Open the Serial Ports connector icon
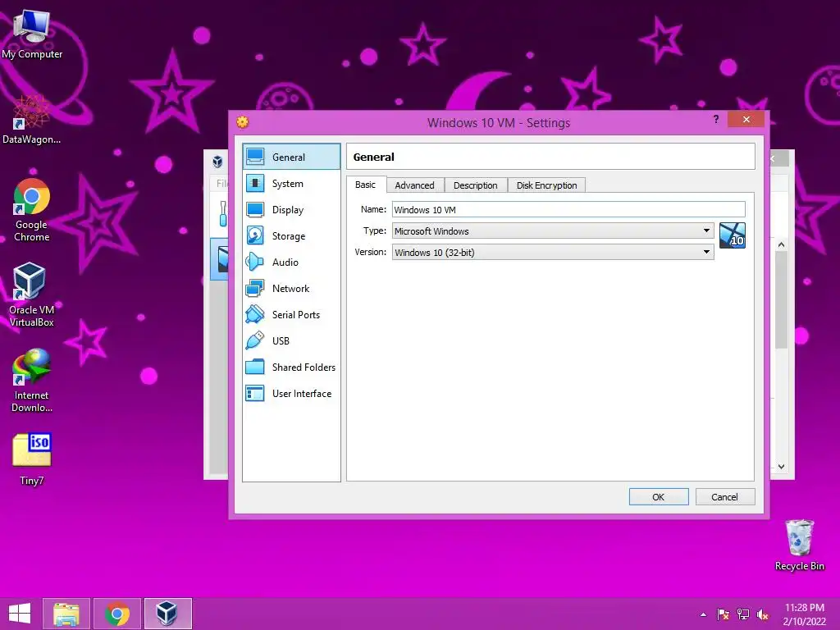The image size is (840, 630). pyautogui.click(x=255, y=314)
